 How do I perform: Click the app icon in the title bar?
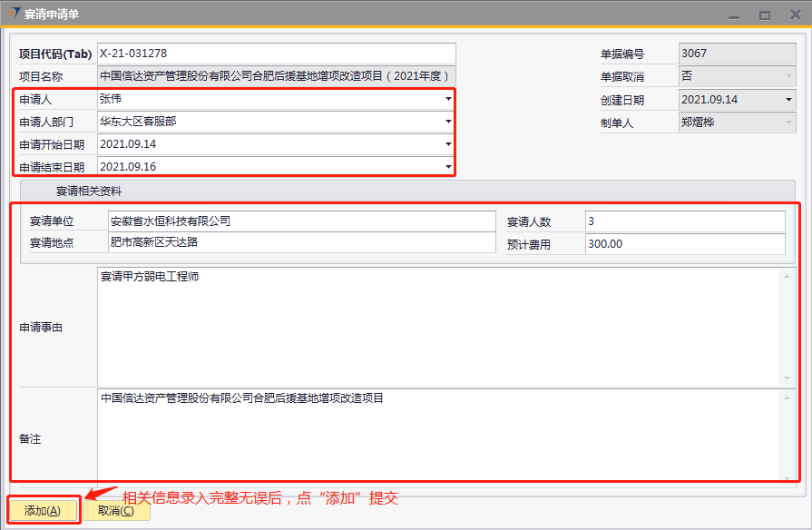(x=13, y=14)
